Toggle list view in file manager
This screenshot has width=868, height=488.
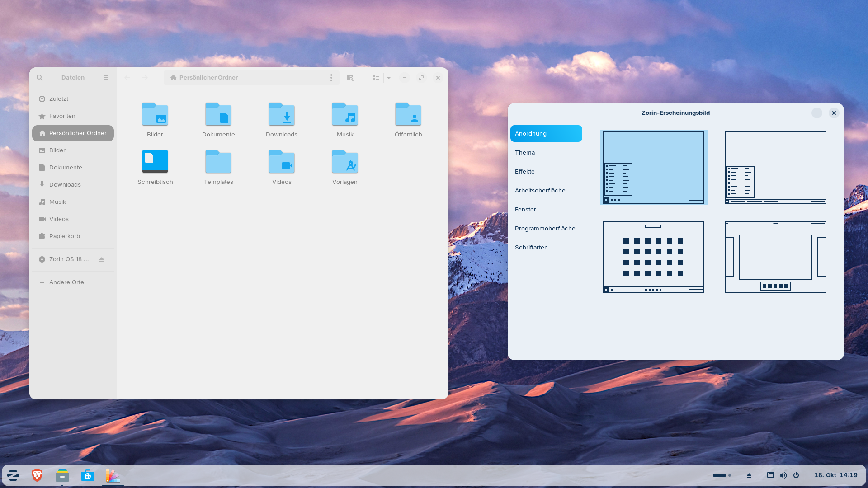(x=376, y=78)
